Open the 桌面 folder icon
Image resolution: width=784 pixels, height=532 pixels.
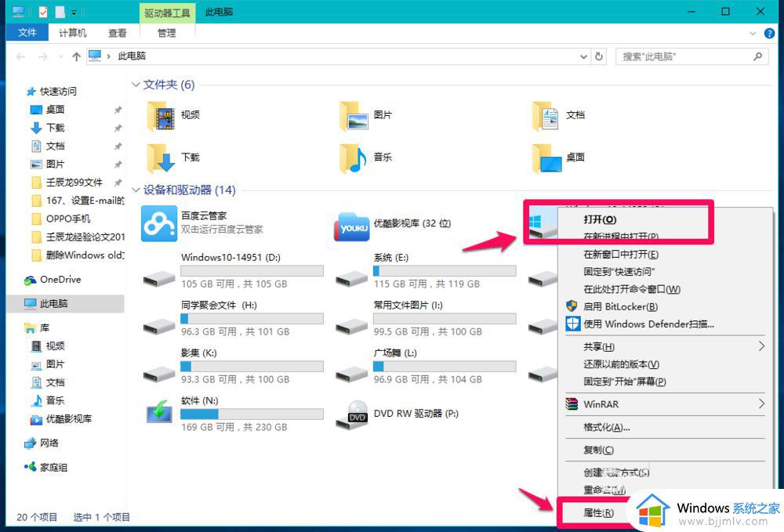[546, 157]
